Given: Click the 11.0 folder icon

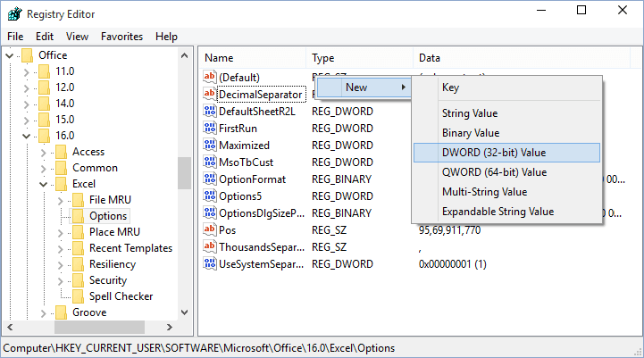Looking at the screenshot, I should 44,71.
